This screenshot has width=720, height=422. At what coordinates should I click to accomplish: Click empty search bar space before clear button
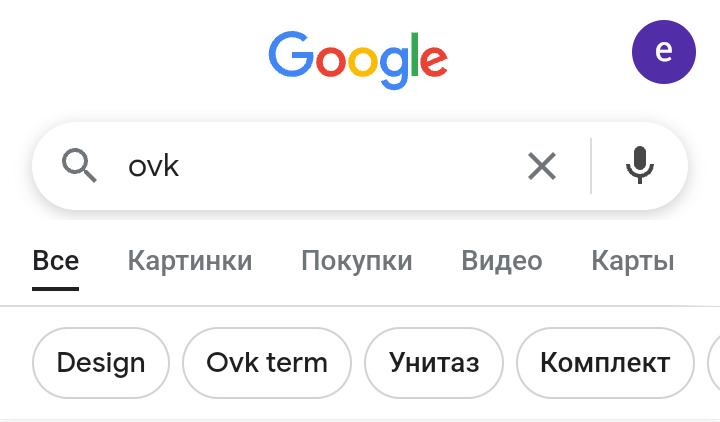pyautogui.click(x=350, y=166)
